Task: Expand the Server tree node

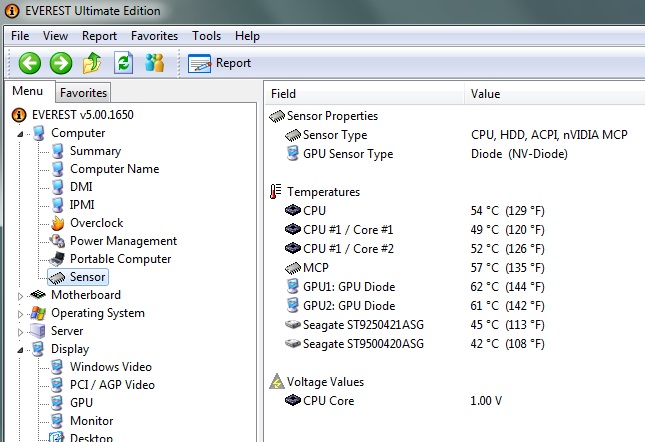Action: tap(20, 332)
